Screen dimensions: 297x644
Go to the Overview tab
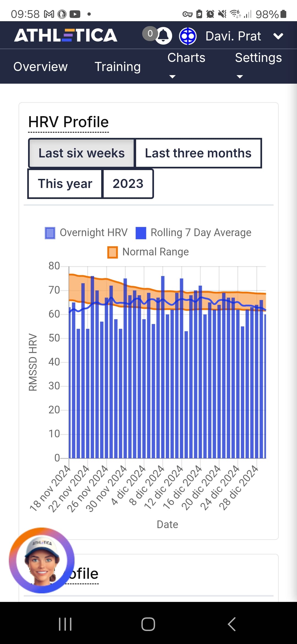click(x=40, y=67)
